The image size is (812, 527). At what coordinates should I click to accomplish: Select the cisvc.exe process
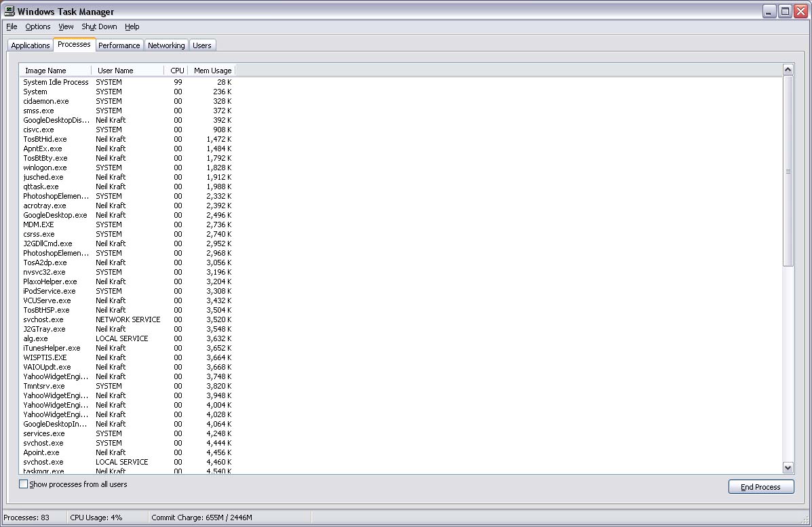[x=128, y=130]
